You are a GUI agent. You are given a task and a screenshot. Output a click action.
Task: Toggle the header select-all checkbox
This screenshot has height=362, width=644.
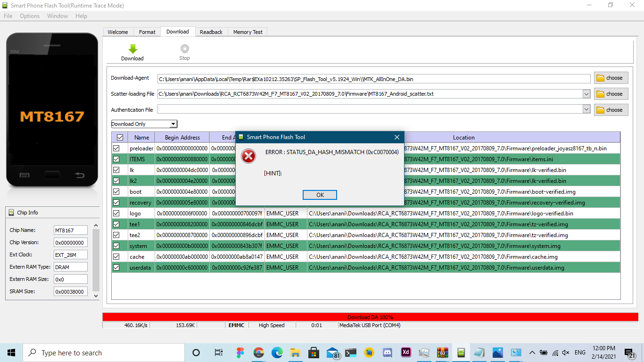(120, 138)
